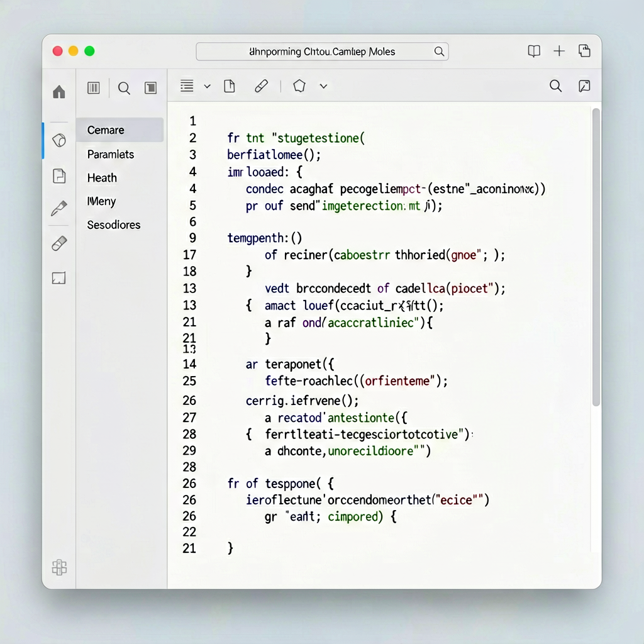The width and height of the screenshot is (644, 644).
Task: Open the frame panel icon in left rail
Action: point(58,278)
